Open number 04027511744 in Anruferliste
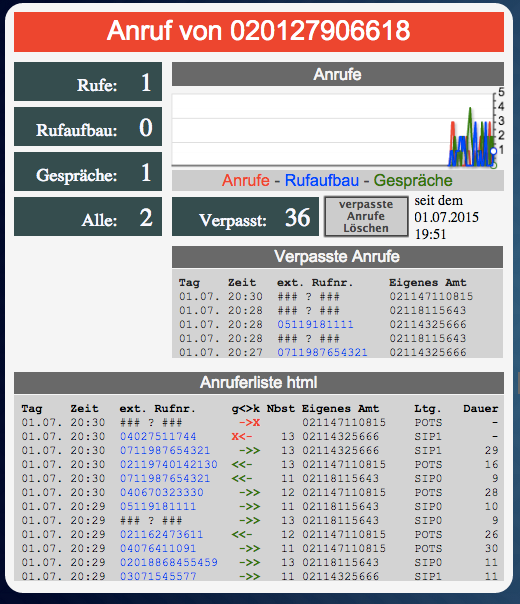The height and width of the screenshot is (604, 520). 158,436
